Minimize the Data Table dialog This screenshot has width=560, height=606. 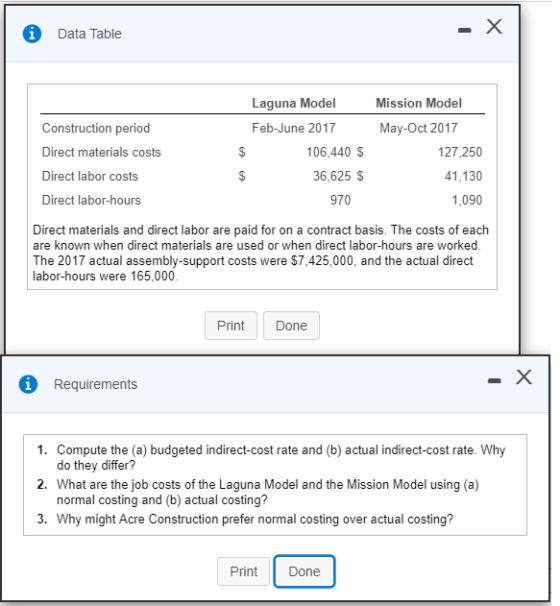tap(465, 30)
